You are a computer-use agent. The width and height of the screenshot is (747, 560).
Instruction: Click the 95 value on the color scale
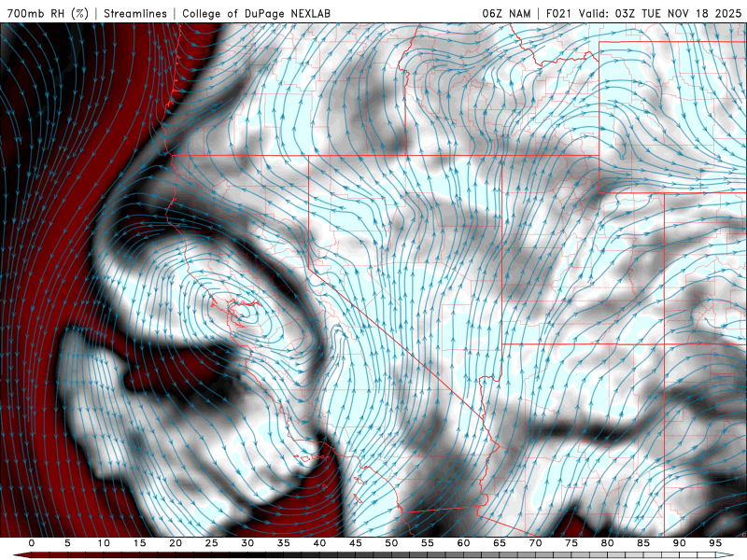pos(715,543)
